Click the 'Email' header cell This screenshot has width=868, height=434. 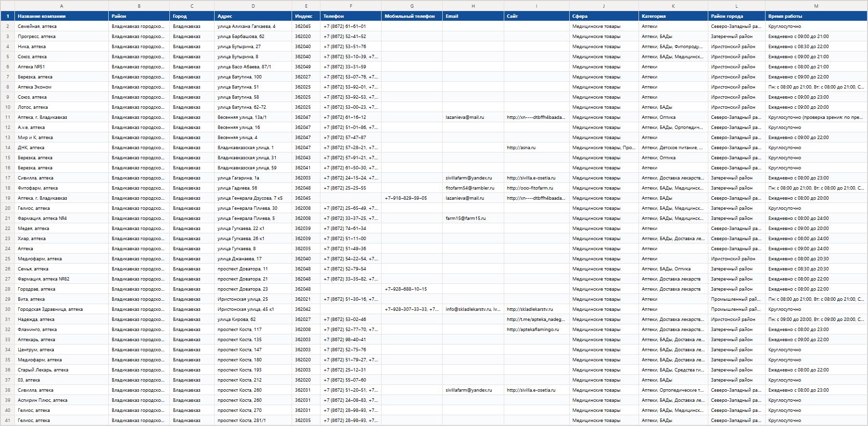click(473, 16)
